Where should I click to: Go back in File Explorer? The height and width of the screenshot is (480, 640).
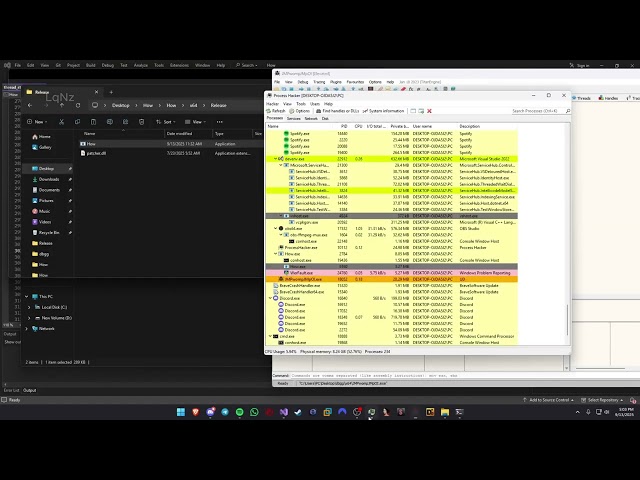pyautogui.click(x=30, y=105)
